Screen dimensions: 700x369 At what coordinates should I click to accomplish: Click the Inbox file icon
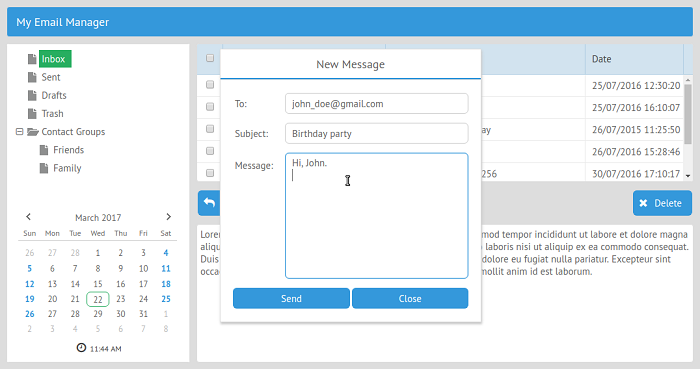32,59
